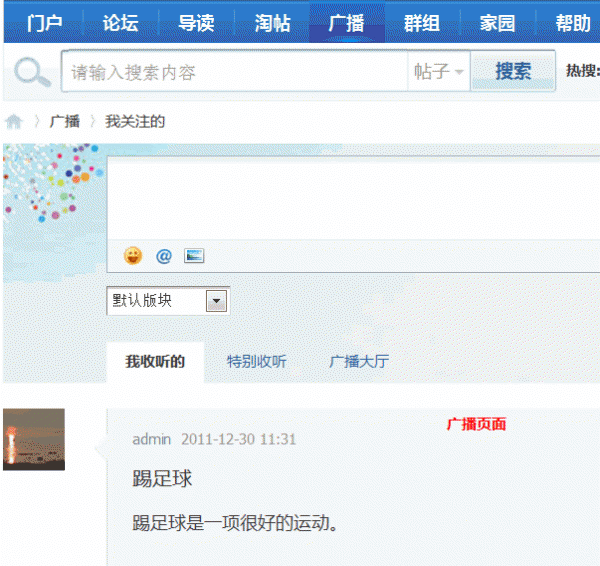Click the insert image icon
This screenshot has width=600, height=566.
(x=194, y=255)
